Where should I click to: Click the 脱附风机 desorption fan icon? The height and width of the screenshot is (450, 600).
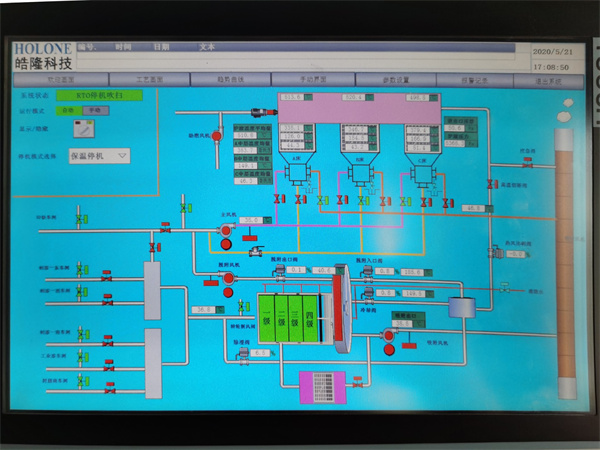tap(228, 276)
